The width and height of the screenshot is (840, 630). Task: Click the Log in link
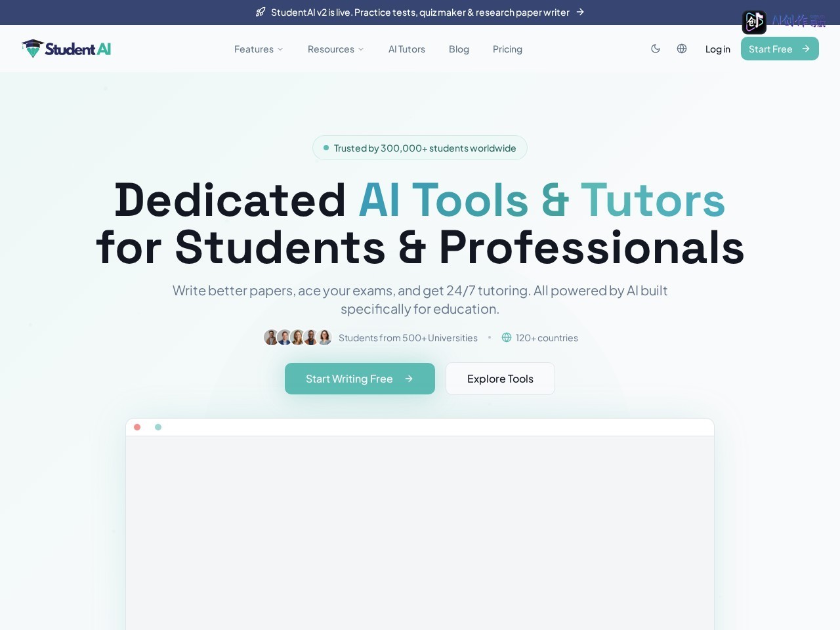(x=717, y=49)
